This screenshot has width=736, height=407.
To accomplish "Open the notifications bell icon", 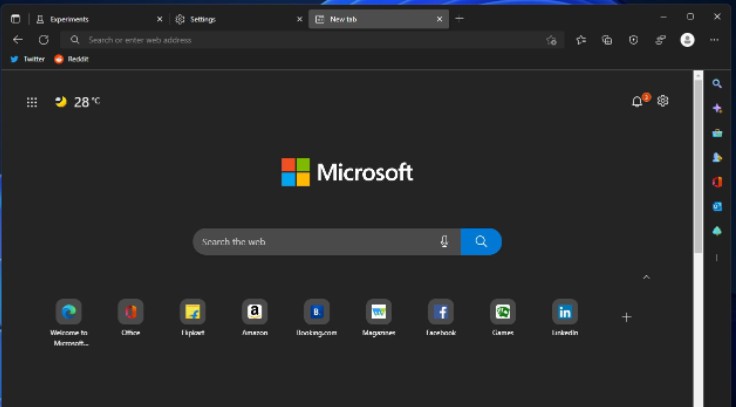I will [637, 102].
